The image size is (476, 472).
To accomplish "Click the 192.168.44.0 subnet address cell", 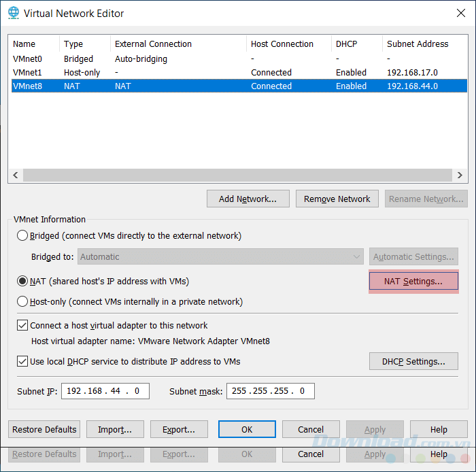I will (x=412, y=86).
